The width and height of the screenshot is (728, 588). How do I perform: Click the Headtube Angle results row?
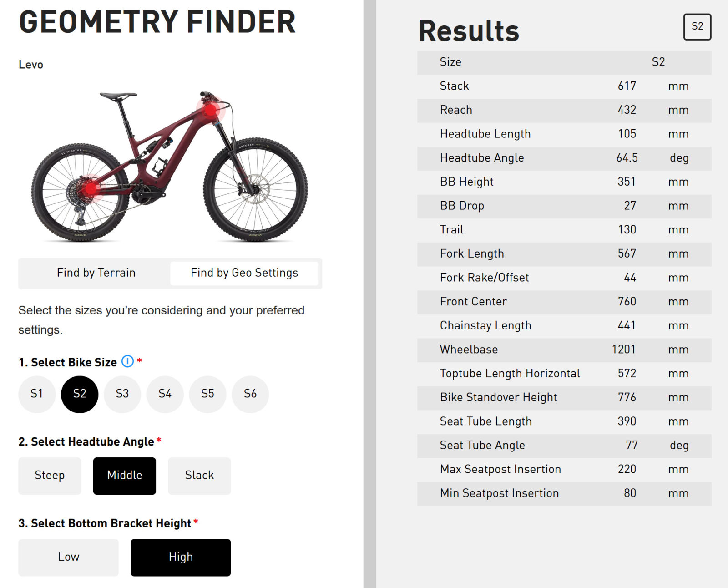564,158
